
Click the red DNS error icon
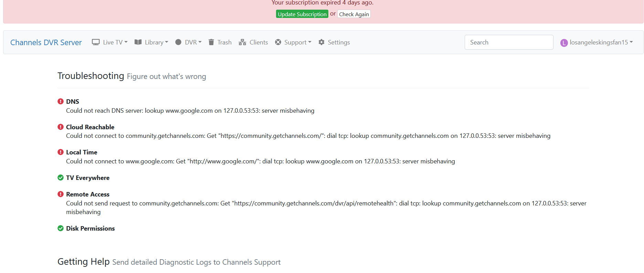[61, 101]
